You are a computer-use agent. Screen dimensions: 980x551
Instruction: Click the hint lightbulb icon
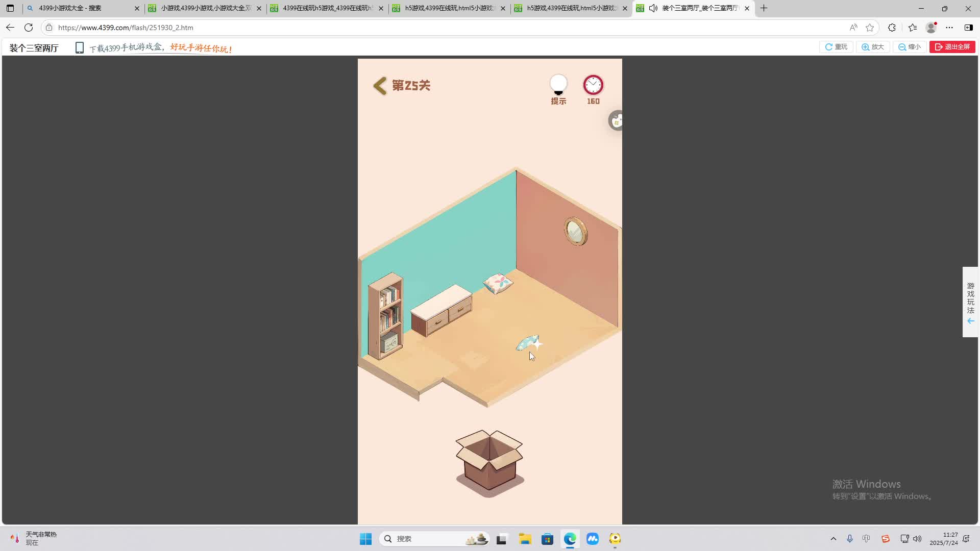pos(558,85)
